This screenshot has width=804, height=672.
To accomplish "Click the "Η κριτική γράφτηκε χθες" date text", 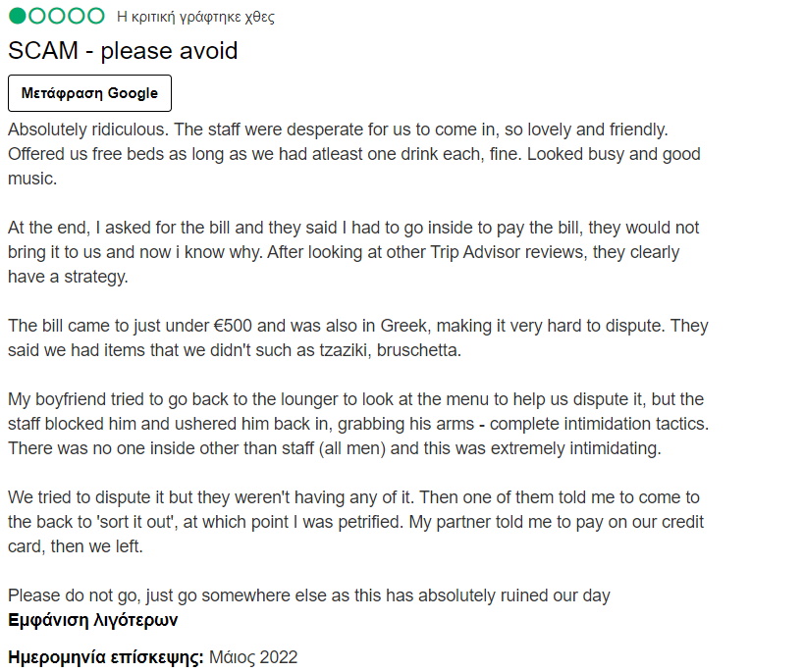I will 195,17.
